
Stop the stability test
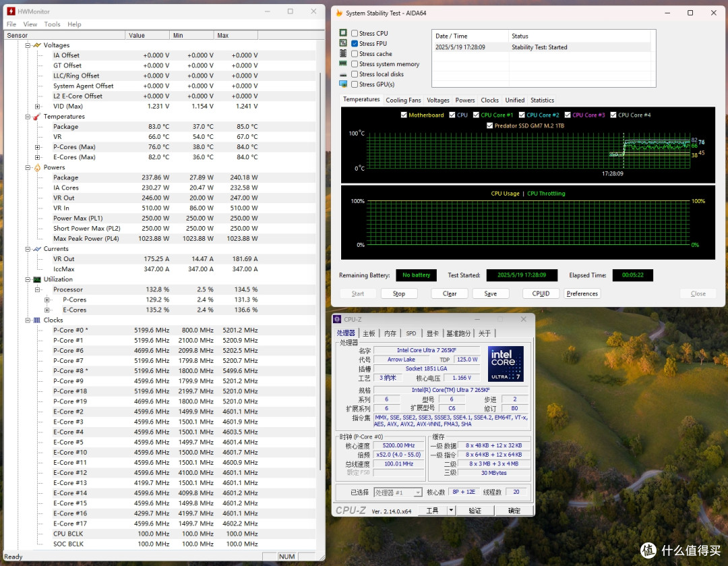coord(399,293)
